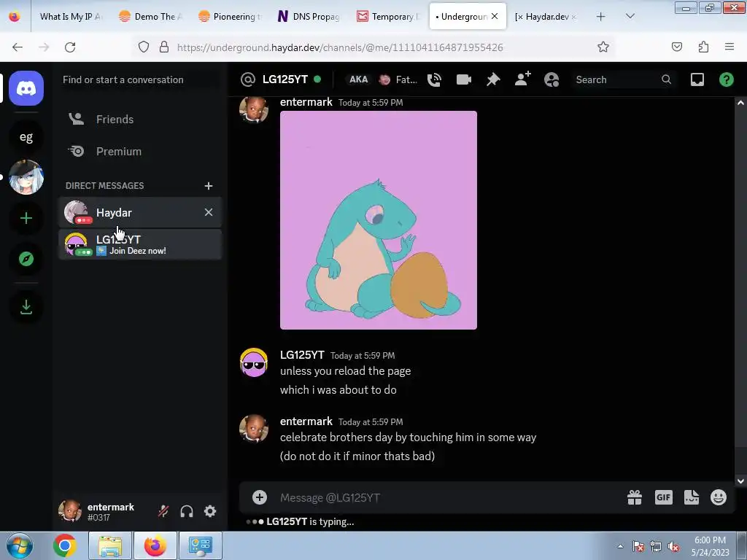This screenshot has height=560, width=747.
Task: Start a video call icon
Action: [x=463, y=79]
